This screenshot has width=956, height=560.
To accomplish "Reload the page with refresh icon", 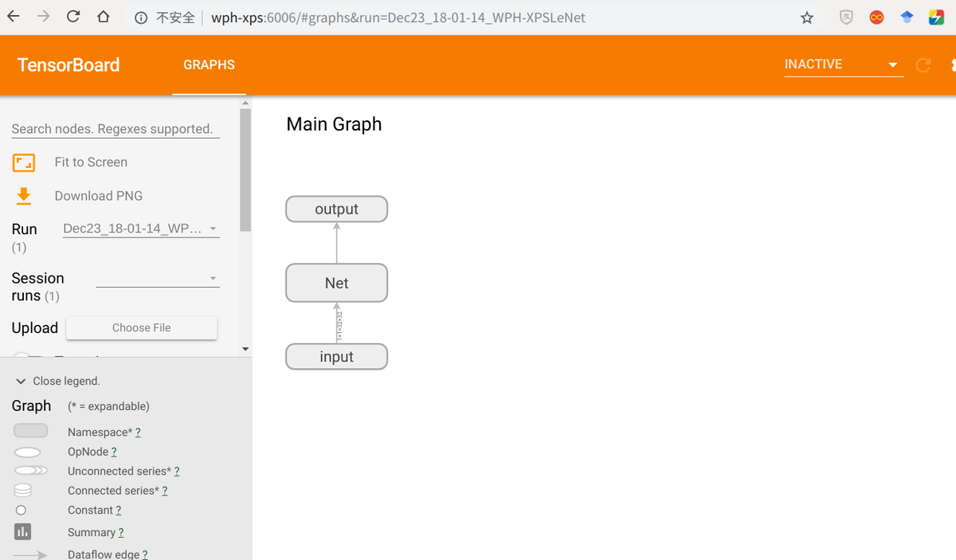I will tap(72, 17).
